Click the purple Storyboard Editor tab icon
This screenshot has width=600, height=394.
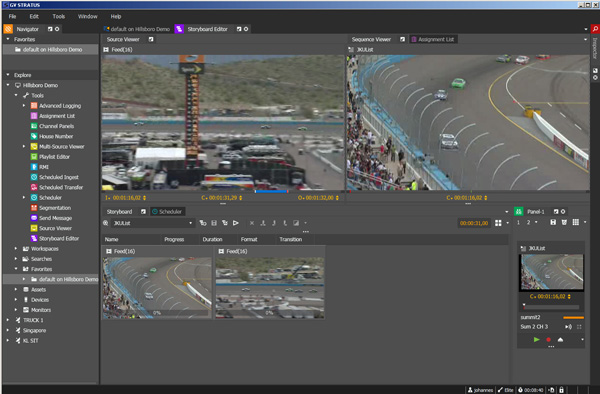(179, 29)
